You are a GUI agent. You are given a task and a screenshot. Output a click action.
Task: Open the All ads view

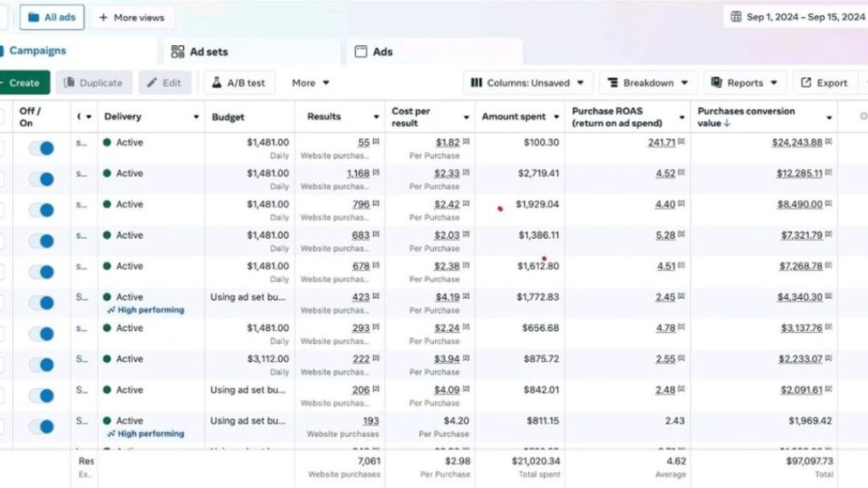click(x=52, y=17)
